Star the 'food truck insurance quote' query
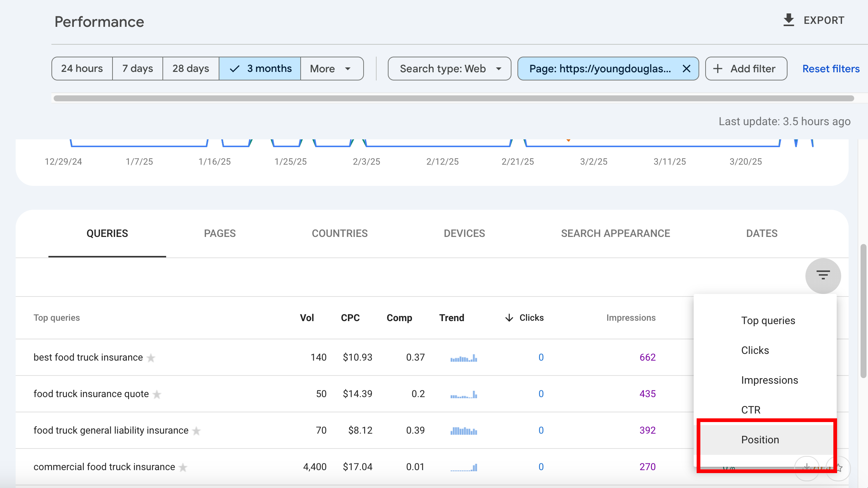Image resolution: width=868 pixels, height=488 pixels. [x=157, y=394]
